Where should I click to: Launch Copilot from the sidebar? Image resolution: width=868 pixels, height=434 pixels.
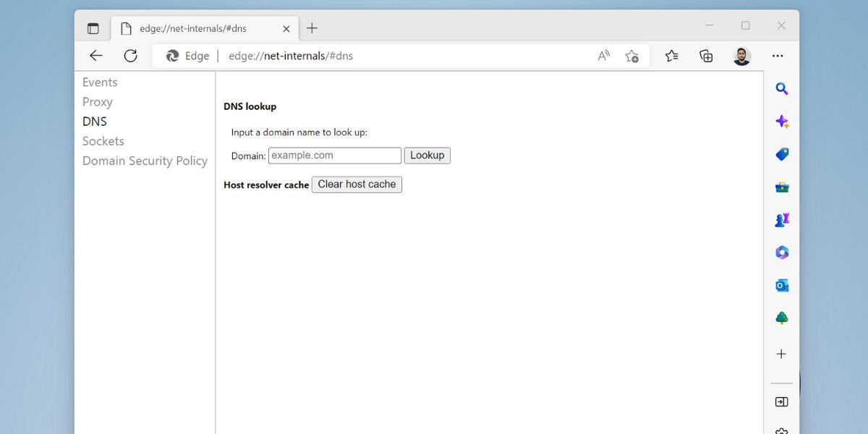tap(781, 121)
